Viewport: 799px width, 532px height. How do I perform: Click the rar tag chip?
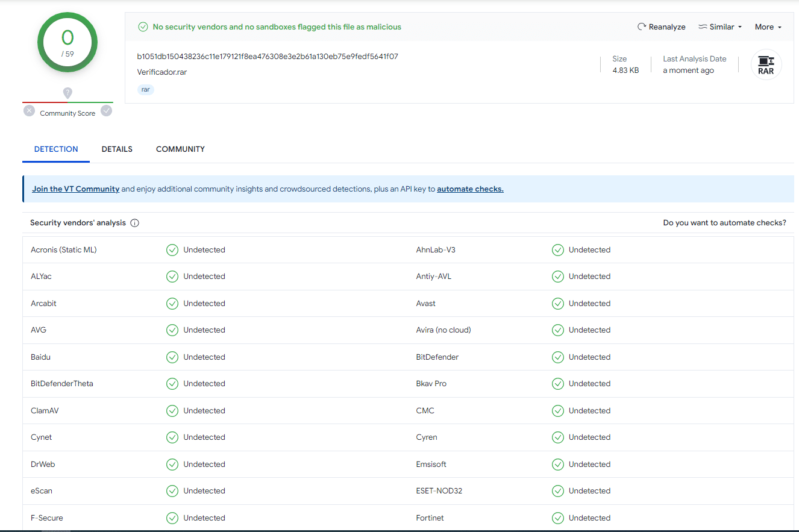[146, 90]
